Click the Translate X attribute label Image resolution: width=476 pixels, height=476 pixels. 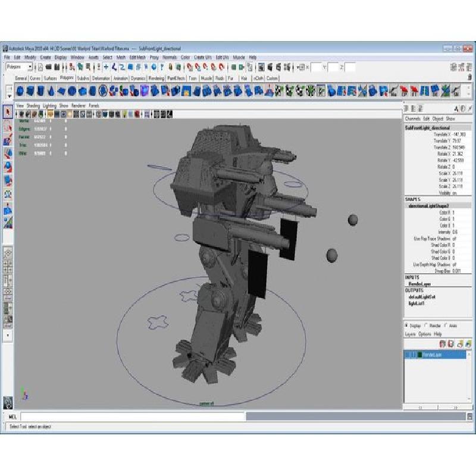tap(442, 134)
